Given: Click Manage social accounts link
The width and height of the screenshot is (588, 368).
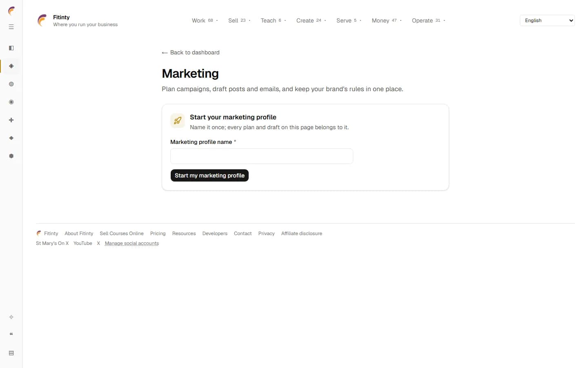Looking at the screenshot, I should click(132, 243).
